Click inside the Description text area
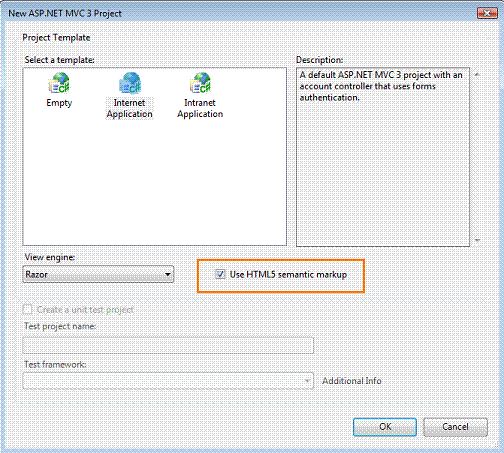Image resolution: width=504 pixels, height=453 pixels. (383, 157)
